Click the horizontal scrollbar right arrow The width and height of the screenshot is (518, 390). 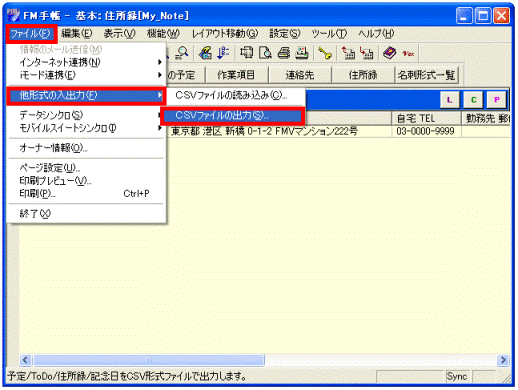pos(503,360)
